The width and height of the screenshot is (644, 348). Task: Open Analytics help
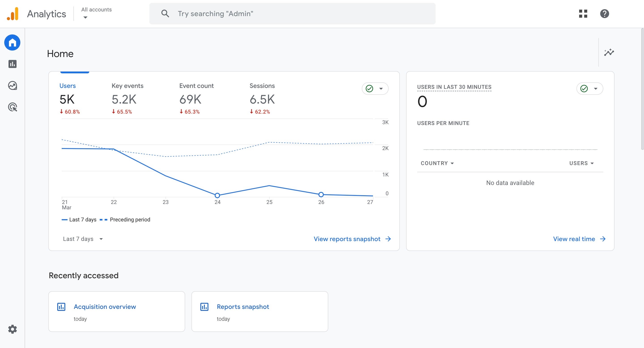click(x=605, y=13)
